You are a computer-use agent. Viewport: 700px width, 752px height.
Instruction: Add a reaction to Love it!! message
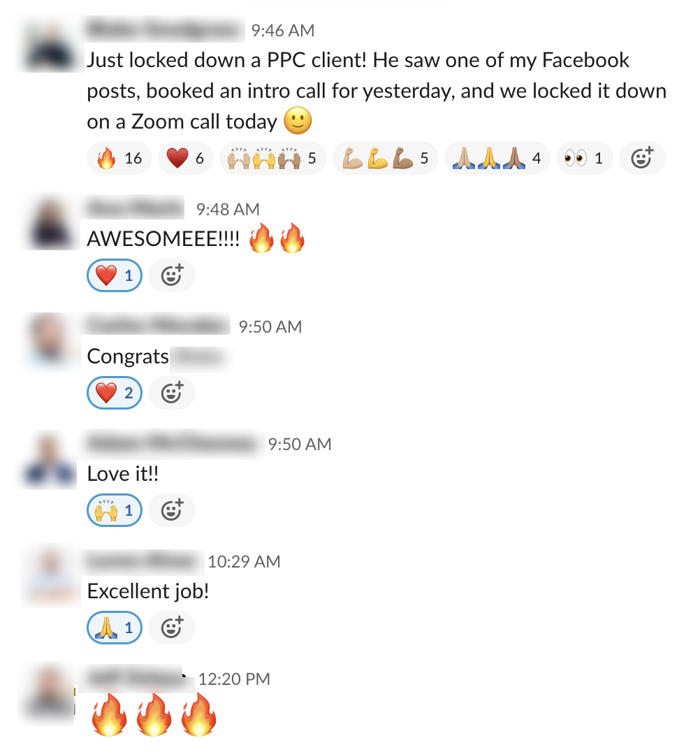(172, 510)
